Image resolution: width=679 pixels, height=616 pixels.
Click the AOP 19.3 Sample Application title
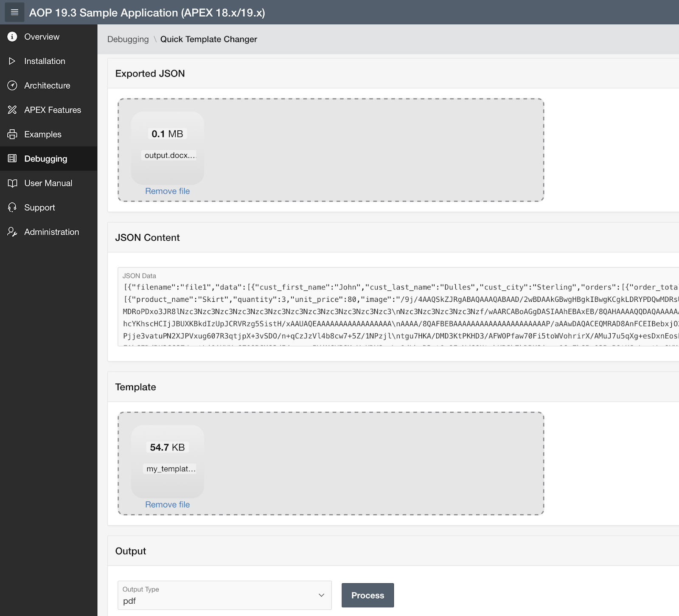pos(146,13)
